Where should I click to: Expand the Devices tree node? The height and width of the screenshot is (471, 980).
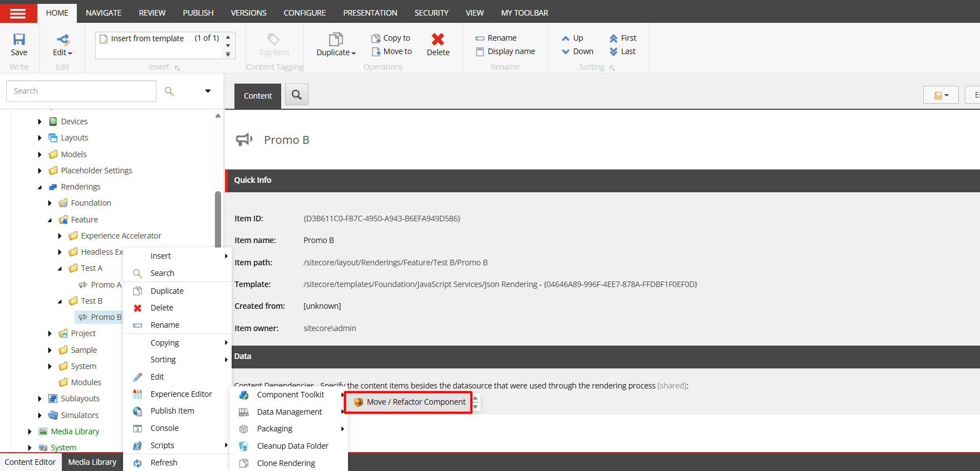point(40,122)
